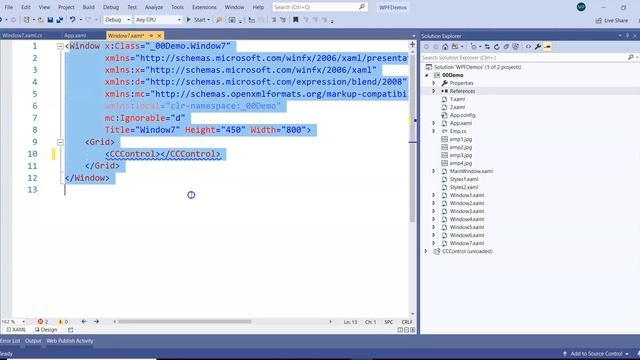
Task: Collapse the Window element on line 1
Action: [x=60, y=46]
